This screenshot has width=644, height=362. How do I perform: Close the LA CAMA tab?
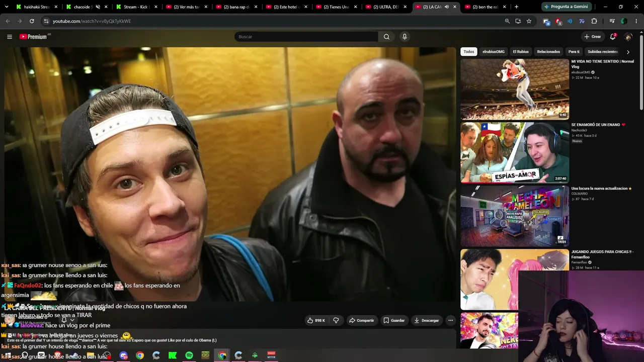(x=455, y=7)
